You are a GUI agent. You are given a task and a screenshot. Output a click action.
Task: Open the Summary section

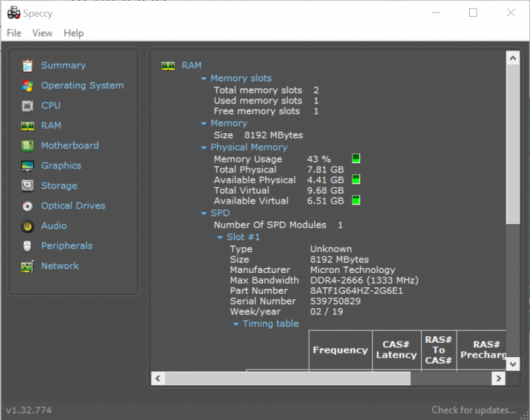point(64,65)
